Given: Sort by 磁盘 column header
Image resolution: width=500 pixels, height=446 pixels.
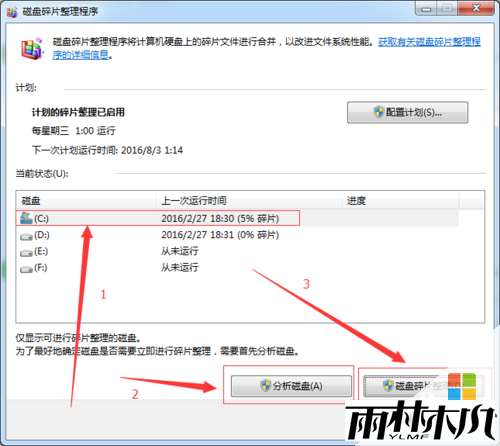Looking at the screenshot, I should tap(86, 201).
